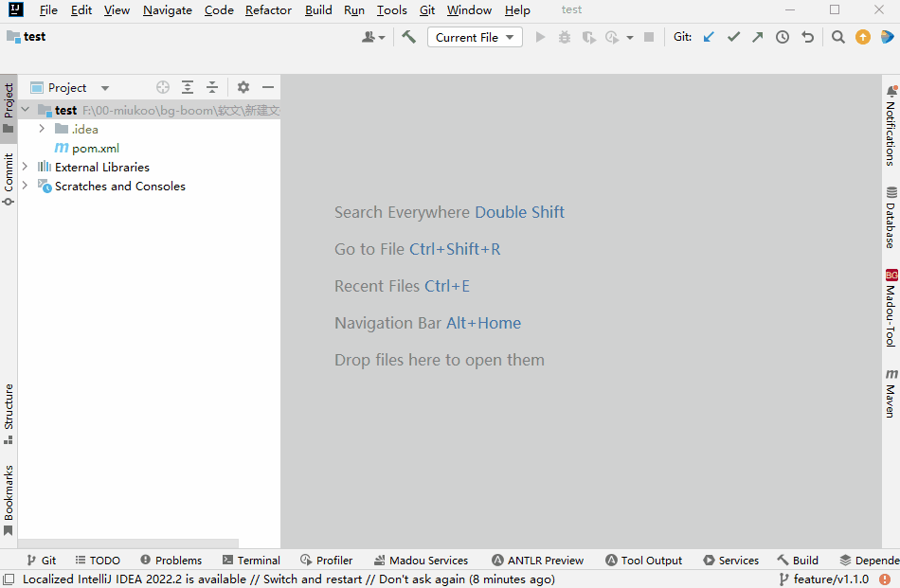Open the Problems tool window

[171, 561]
